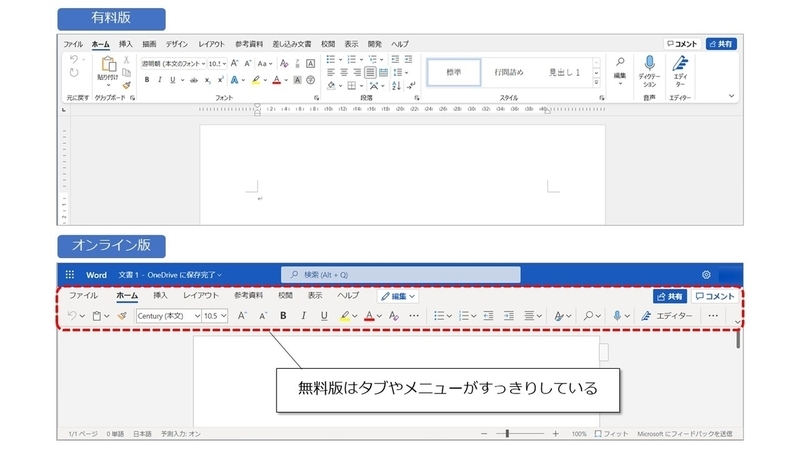800x450 pixels.
Task: Toggle superscript in desktop Word font group
Action: [220, 80]
